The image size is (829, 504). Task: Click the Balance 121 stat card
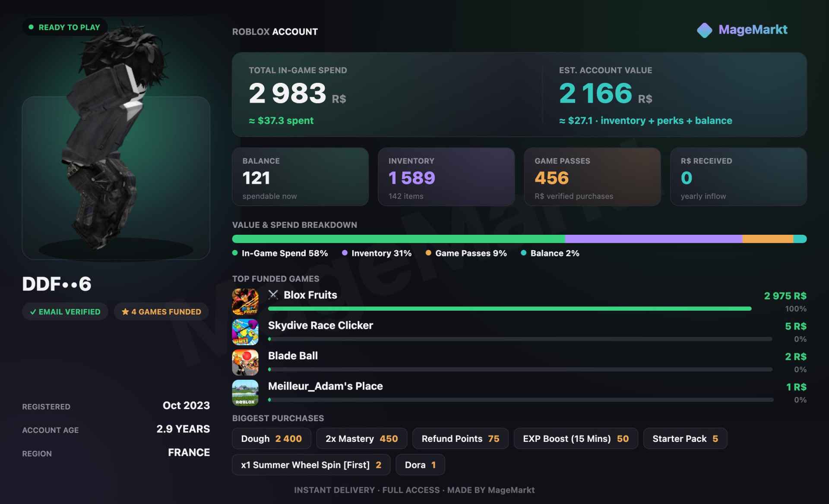tap(301, 177)
